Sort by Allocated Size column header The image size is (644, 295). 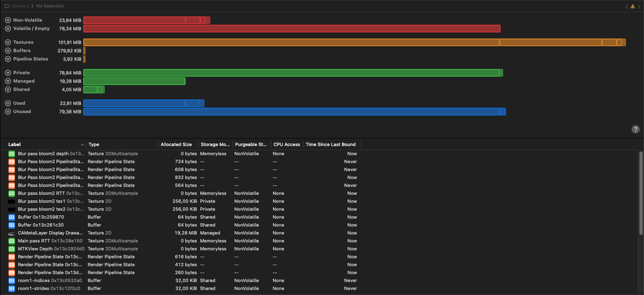click(x=176, y=145)
